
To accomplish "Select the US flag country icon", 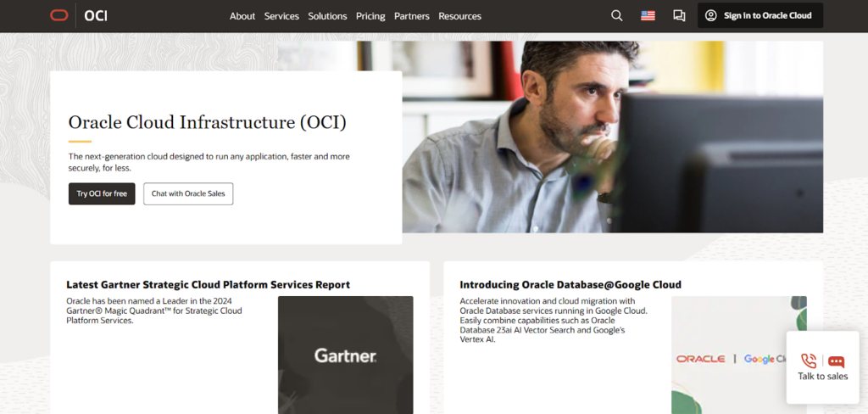I will coord(648,15).
